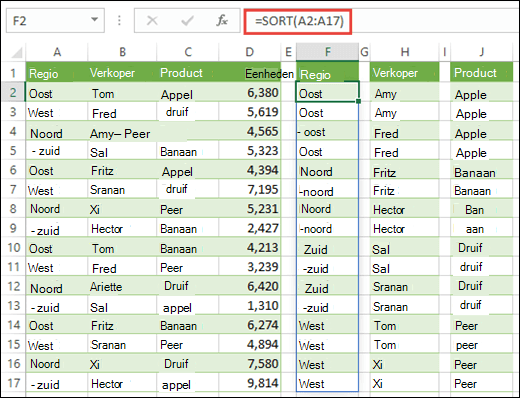Select column C header

point(188,52)
